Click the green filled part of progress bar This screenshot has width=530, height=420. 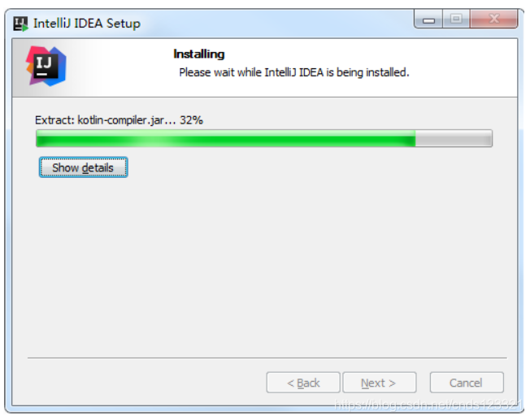tap(226, 138)
